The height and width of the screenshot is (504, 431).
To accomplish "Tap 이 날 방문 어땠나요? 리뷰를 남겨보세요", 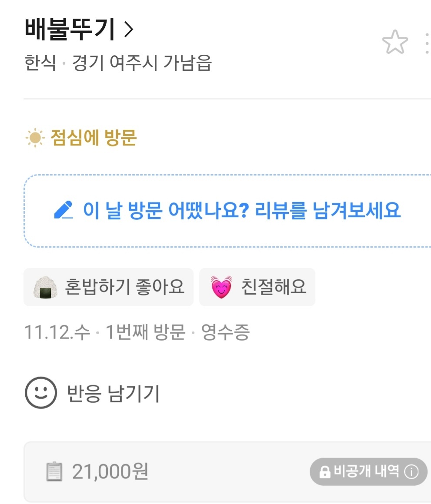I will point(241,211).
